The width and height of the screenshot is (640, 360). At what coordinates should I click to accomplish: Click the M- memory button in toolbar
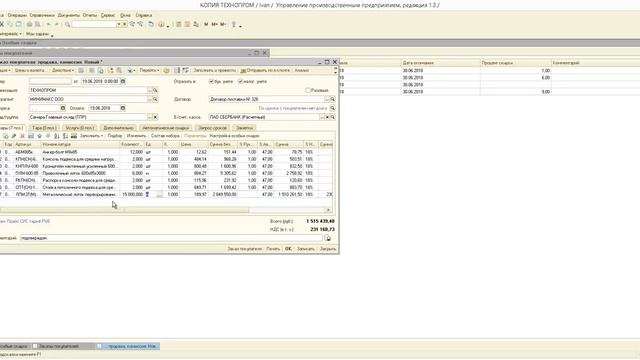223,24
